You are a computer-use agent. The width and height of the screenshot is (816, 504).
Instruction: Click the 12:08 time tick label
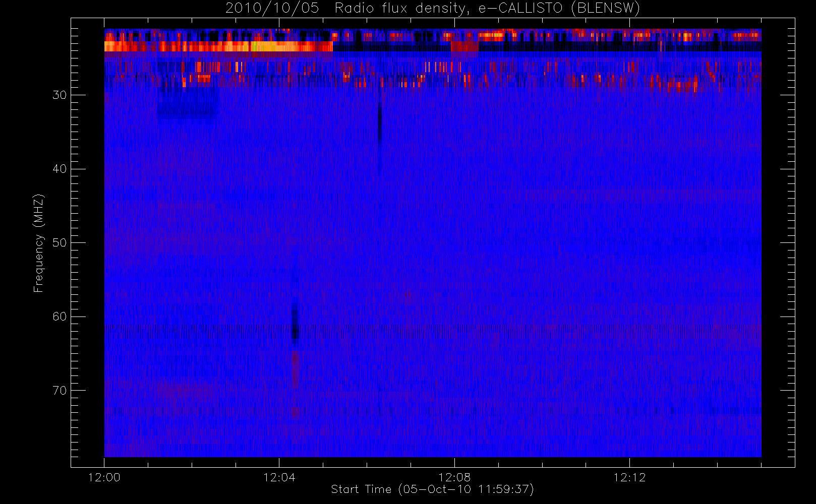tap(454, 477)
